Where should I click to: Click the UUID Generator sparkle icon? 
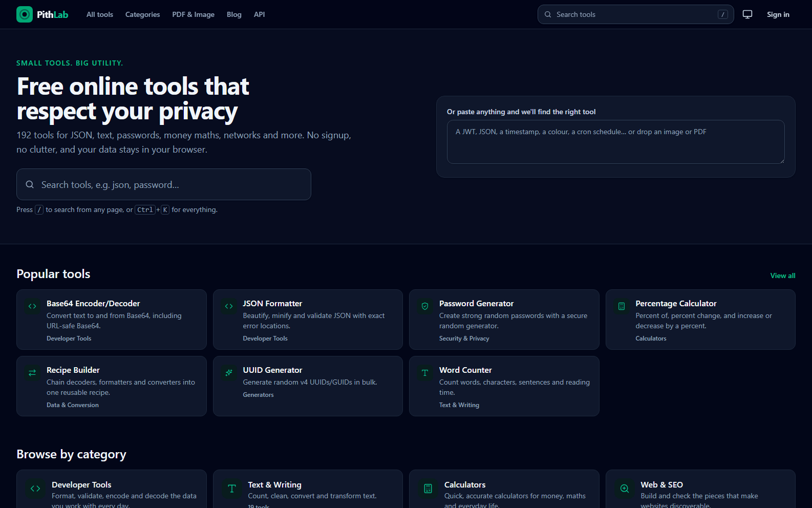pyautogui.click(x=229, y=373)
